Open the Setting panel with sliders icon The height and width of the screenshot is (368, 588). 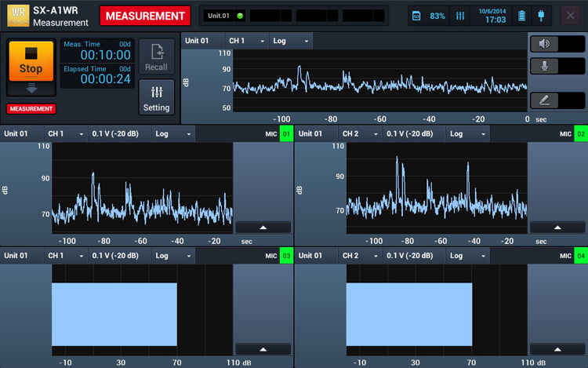click(x=156, y=98)
